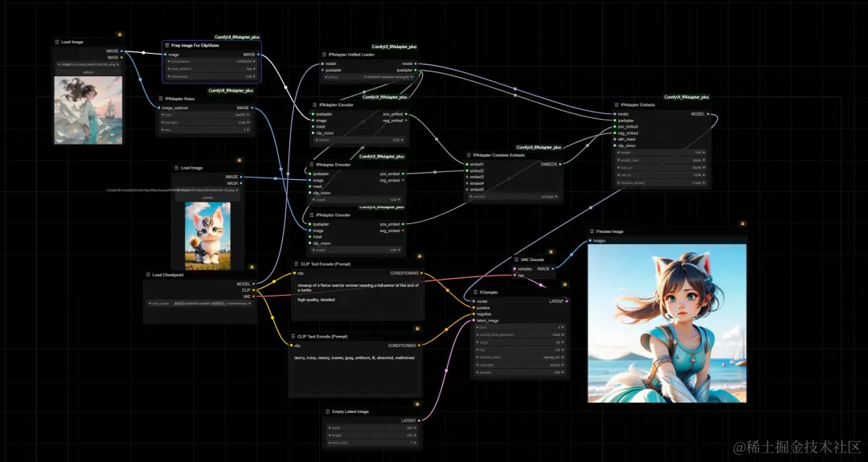Click menu icon of CLIP Text Encode with warrior prompt

(296, 264)
